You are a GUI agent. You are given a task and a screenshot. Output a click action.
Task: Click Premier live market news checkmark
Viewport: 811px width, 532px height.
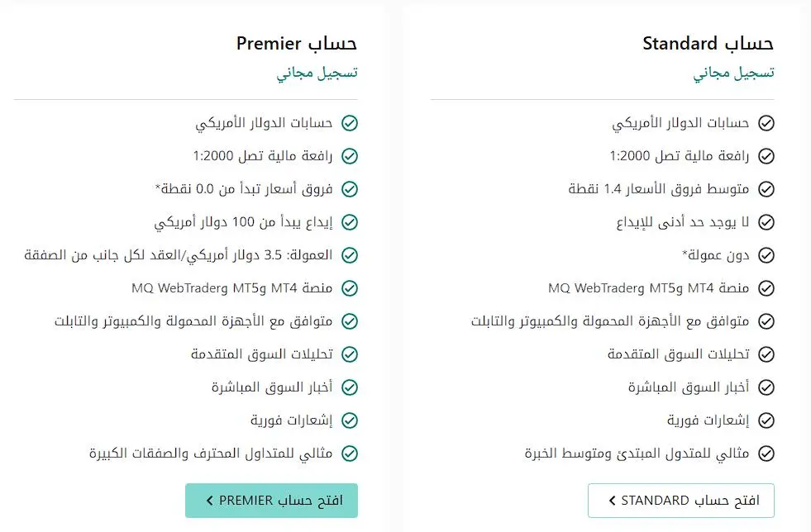(350, 387)
